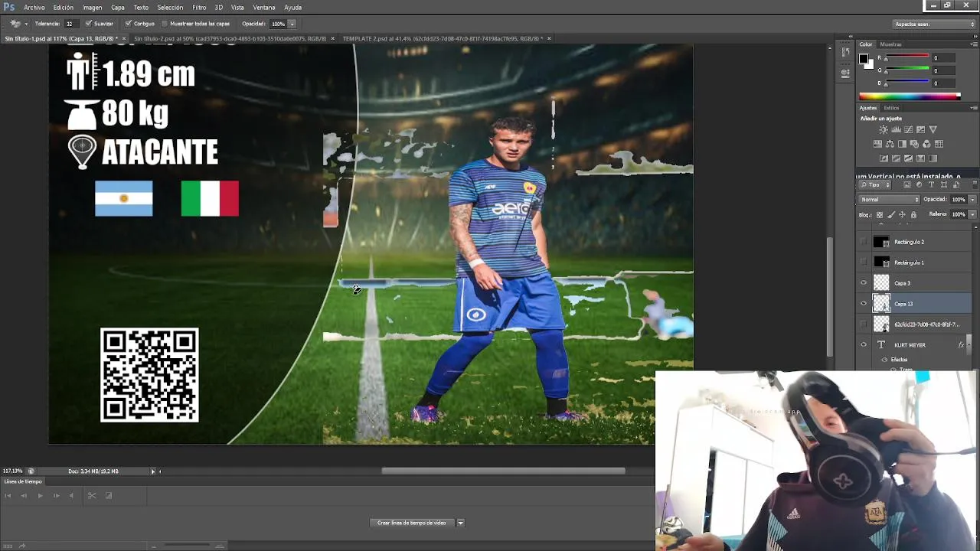Add an Exposure adjustment

point(920,129)
